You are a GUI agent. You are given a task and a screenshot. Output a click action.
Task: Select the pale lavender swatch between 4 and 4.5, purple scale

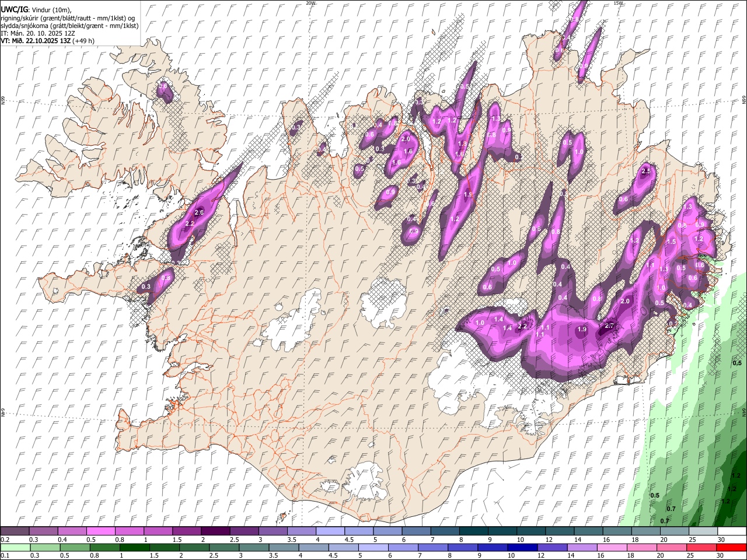pos(330,531)
